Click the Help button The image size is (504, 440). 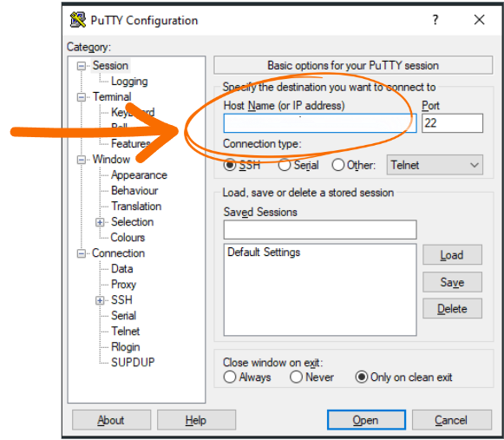click(196, 420)
